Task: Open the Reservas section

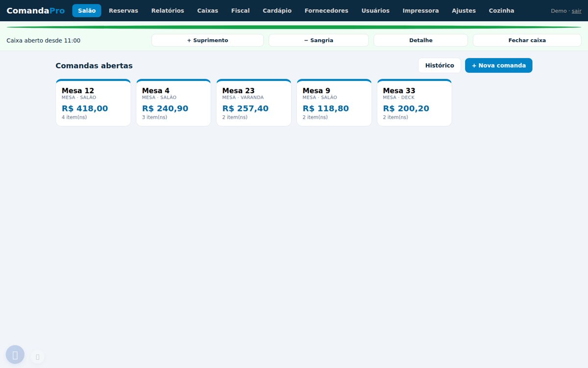Action: (x=123, y=11)
